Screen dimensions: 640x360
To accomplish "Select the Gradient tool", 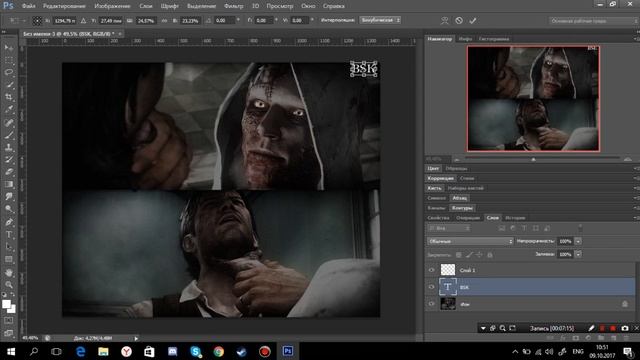I will click(x=9, y=184).
